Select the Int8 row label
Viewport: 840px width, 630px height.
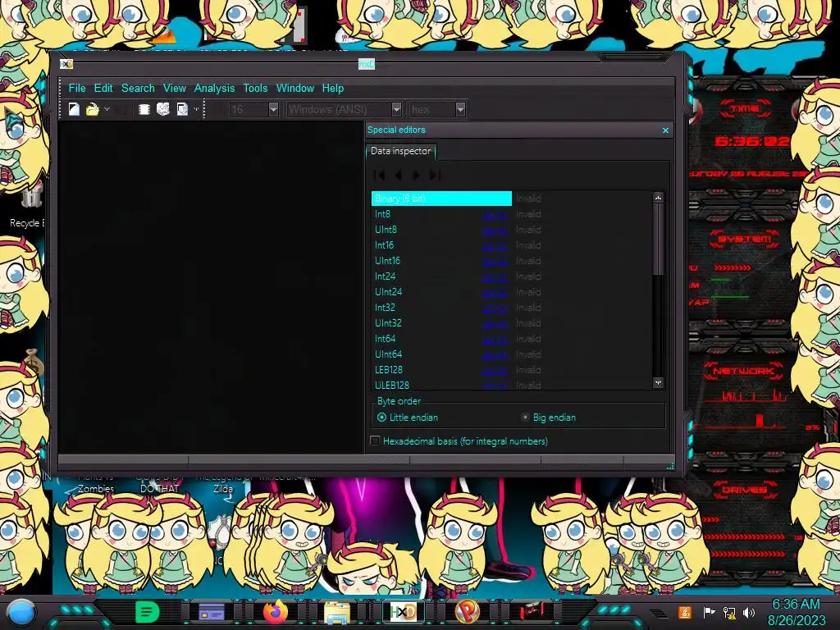click(x=382, y=214)
